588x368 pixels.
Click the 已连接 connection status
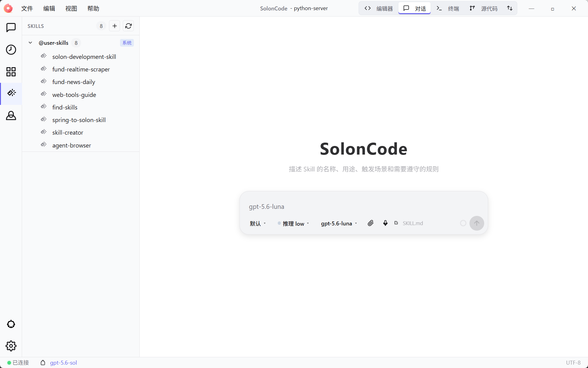(18, 362)
